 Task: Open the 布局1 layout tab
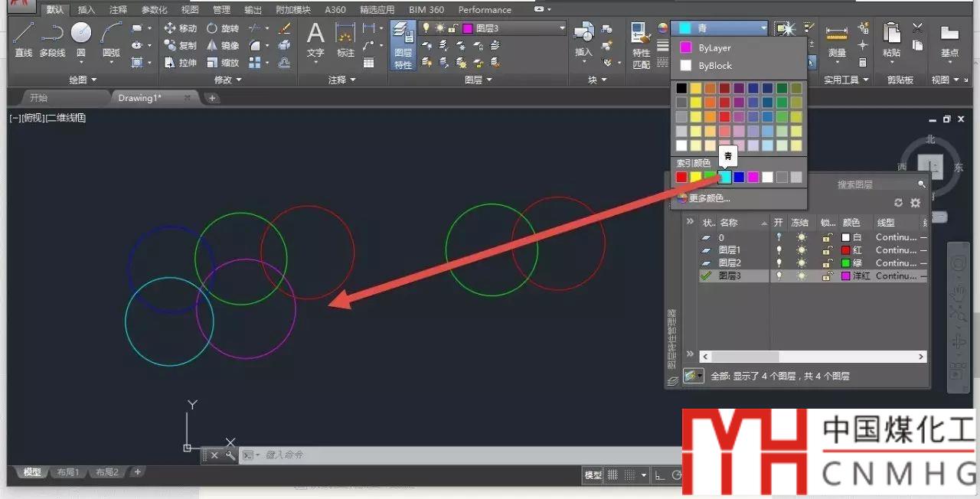[x=68, y=472]
